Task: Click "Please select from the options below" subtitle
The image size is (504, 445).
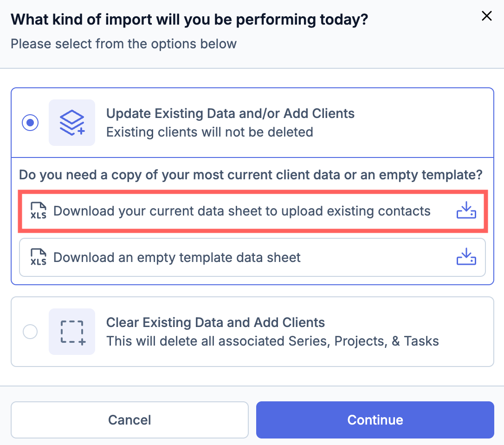Action: click(123, 44)
